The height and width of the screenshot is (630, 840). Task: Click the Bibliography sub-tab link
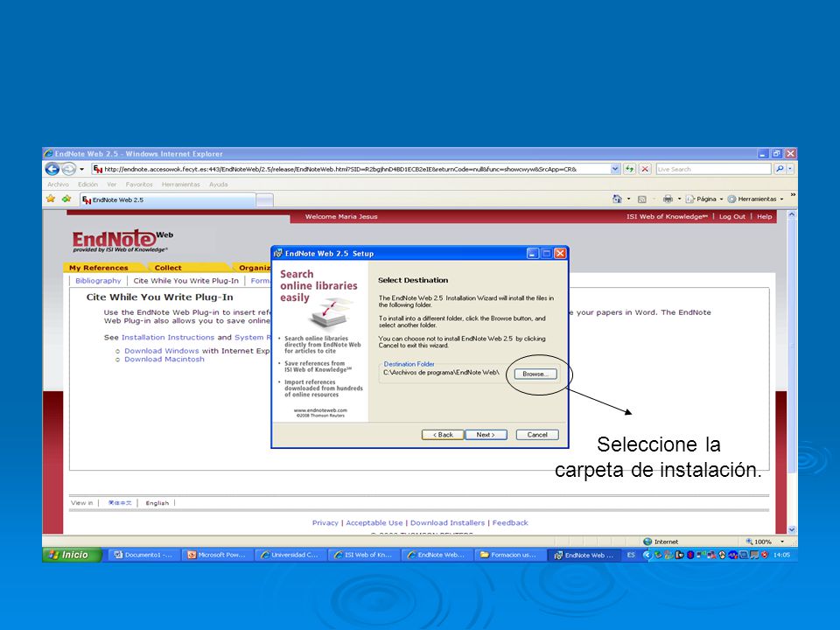coord(98,281)
